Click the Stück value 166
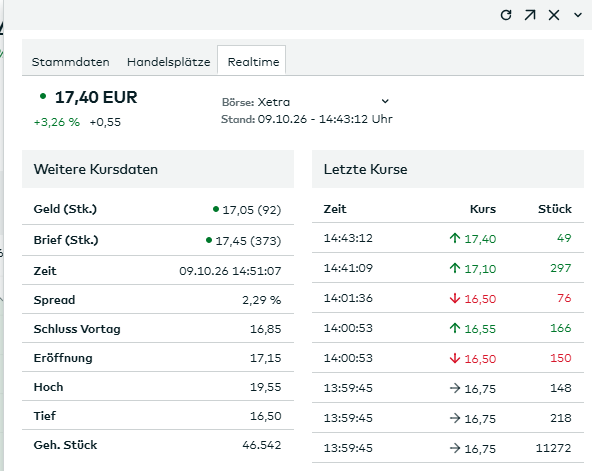 [561, 328]
